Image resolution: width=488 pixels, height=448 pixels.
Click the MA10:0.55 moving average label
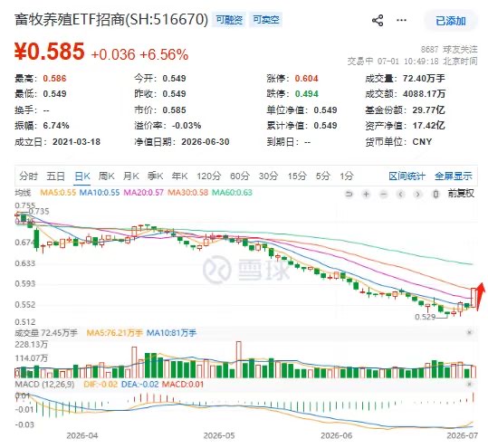click(x=100, y=193)
